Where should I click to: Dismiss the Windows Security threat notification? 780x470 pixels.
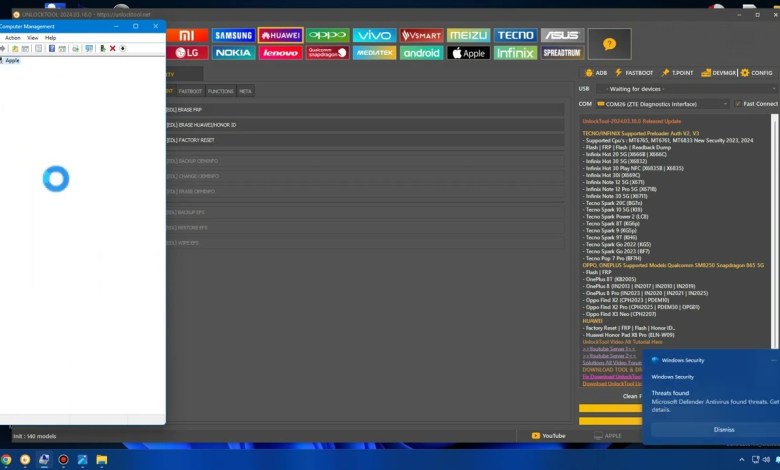coord(724,430)
